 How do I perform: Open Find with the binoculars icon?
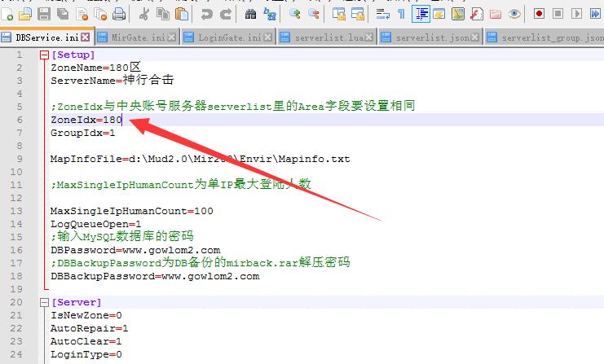click(250, 14)
